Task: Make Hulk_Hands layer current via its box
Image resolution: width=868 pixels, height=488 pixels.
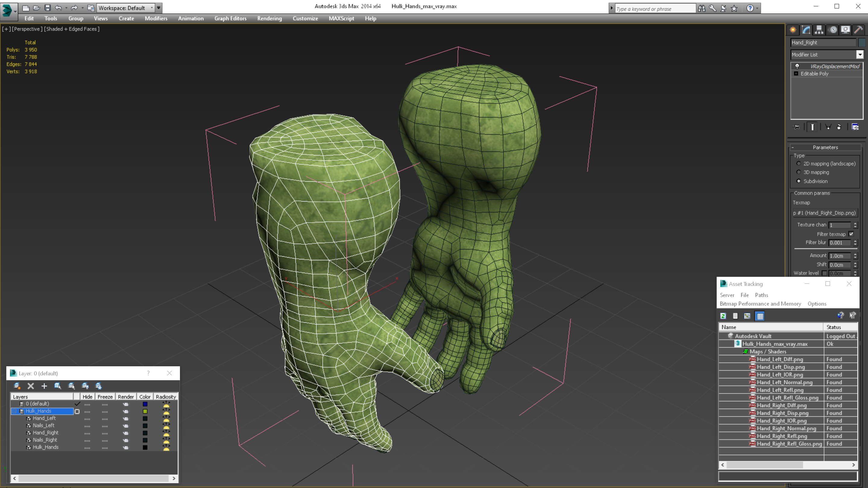Action: (x=77, y=411)
